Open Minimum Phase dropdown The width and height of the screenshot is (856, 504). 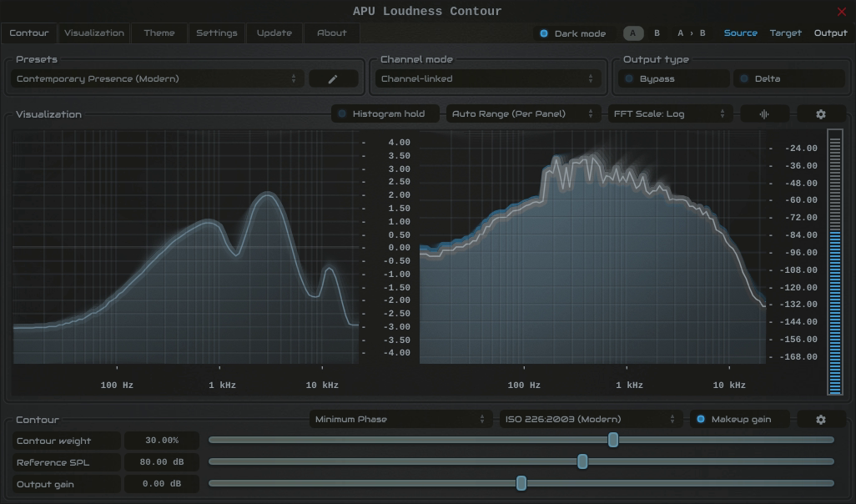400,420
